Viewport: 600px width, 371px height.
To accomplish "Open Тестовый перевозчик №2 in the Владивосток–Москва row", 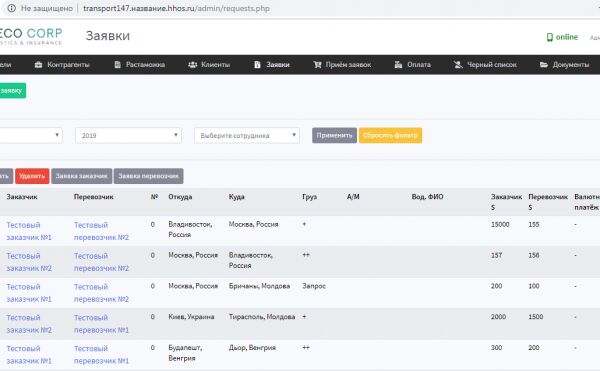I will coord(101,231).
